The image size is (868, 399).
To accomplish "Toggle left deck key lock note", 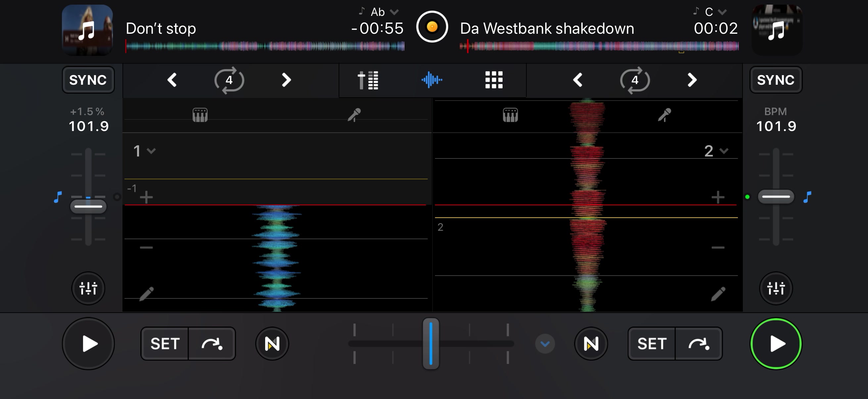I will [x=58, y=197].
